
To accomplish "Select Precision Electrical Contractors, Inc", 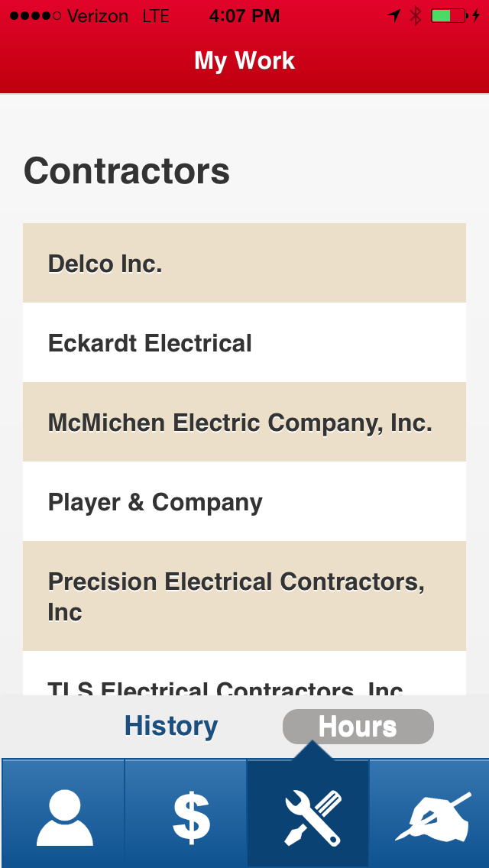I will click(x=244, y=596).
